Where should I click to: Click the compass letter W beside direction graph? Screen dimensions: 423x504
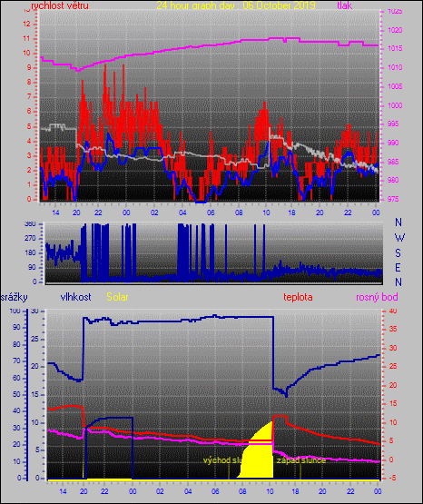click(399, 238)
